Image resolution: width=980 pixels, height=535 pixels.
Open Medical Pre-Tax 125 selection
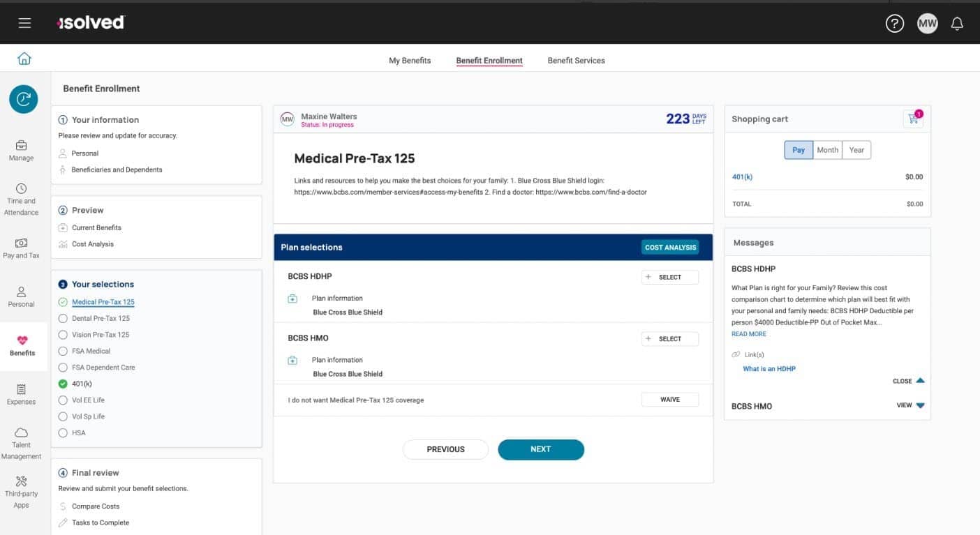pos(103,302)
